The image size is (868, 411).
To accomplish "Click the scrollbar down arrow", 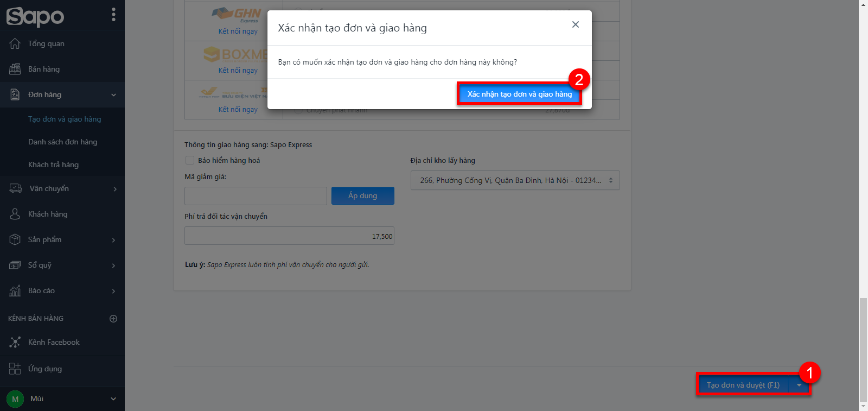I will [863, 406].
